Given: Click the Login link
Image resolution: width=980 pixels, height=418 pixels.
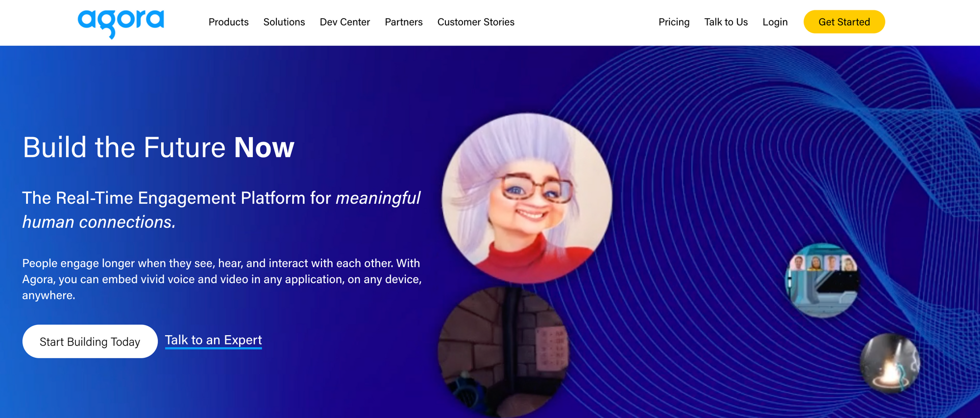Looking at the screenshot, I should pos(775,22).
